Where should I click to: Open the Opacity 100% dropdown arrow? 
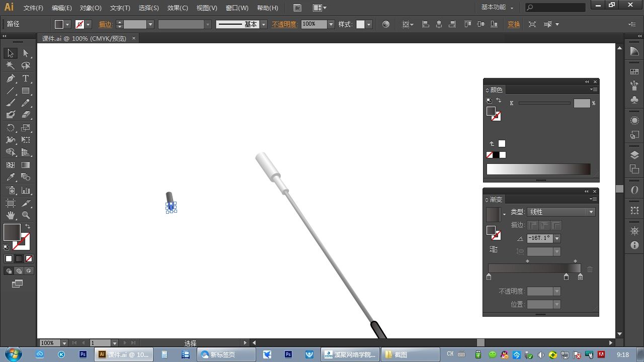(331, 24)
